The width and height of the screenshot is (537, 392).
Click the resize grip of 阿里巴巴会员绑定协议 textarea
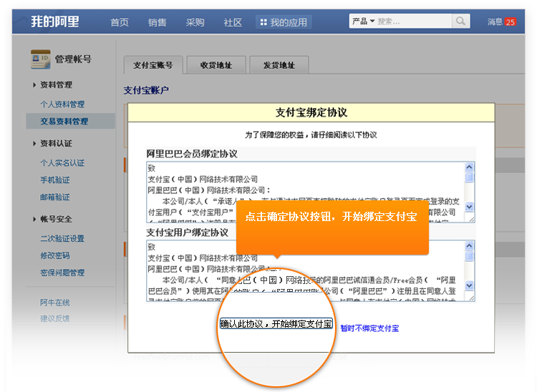[x=471, y=219]
